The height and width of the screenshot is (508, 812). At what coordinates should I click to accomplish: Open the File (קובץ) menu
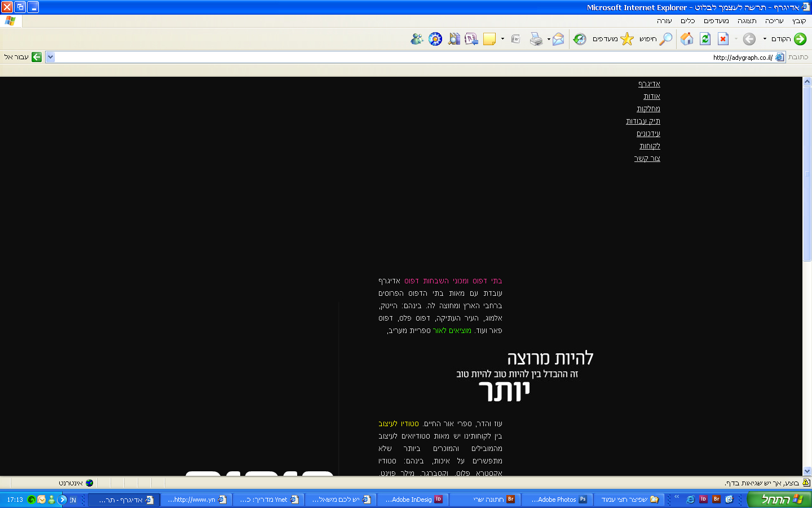click(799, 21)
